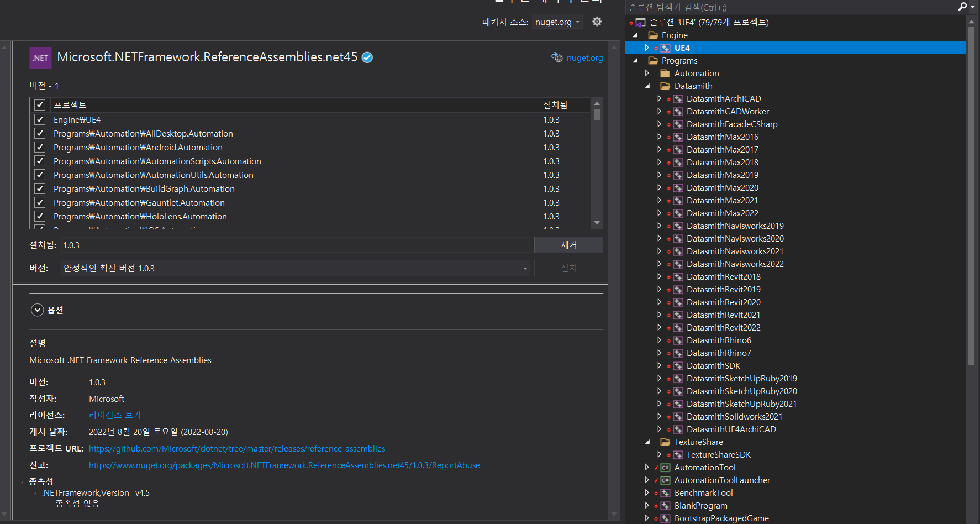Open the GitHub project URL link

click(x=237, y=449)
